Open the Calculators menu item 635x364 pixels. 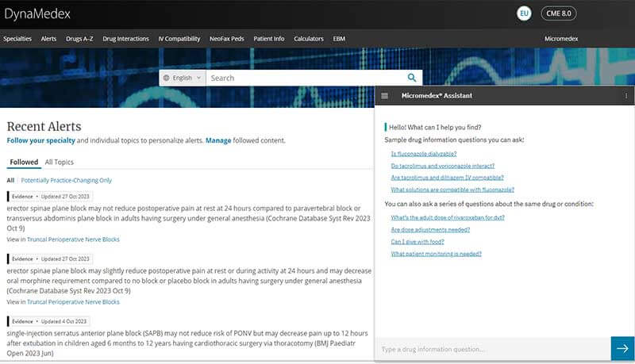pyautogui.click(x=308, y=38)
